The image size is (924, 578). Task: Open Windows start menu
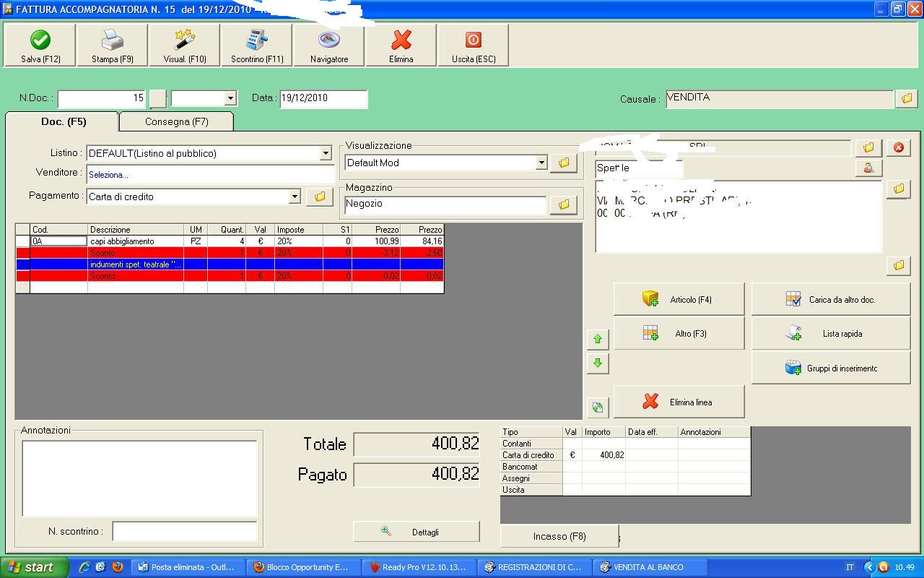(x=34, y=567)
